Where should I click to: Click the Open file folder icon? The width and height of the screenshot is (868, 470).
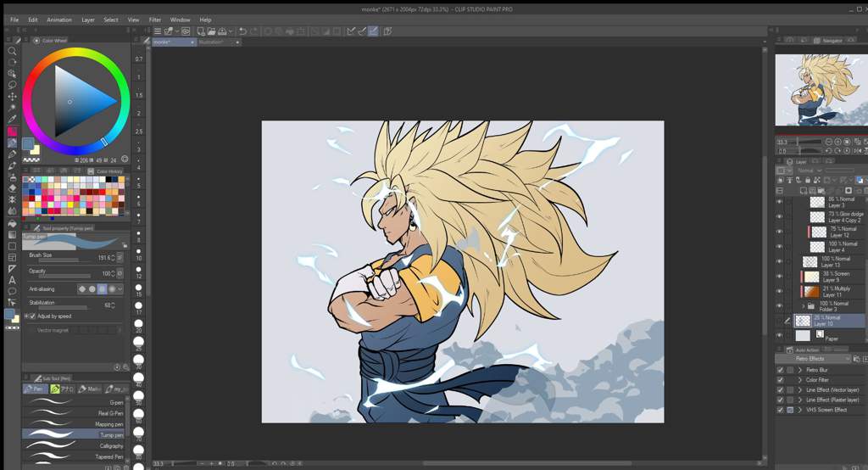(x=211, y=31)
